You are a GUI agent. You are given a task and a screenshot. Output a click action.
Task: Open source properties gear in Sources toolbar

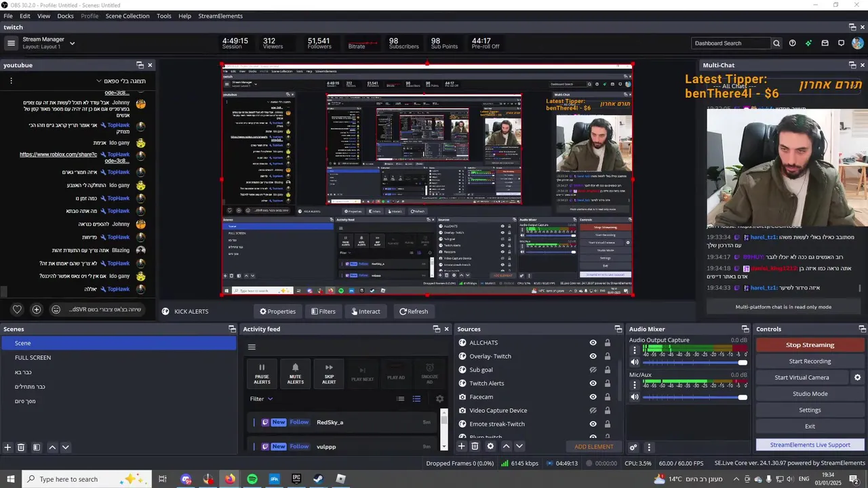click(x=490, y=446)
